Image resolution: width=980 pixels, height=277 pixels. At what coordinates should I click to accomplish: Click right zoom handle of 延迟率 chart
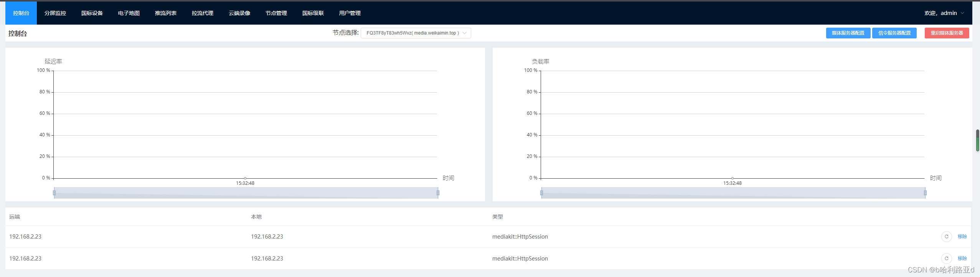[438, 193]
